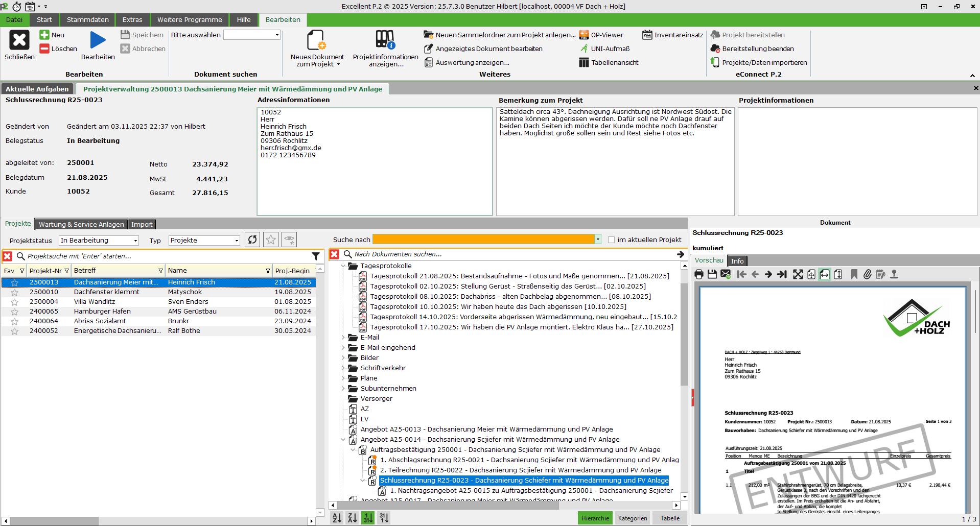Open the Tabellenansicht table view

click(x=609, y=63)
